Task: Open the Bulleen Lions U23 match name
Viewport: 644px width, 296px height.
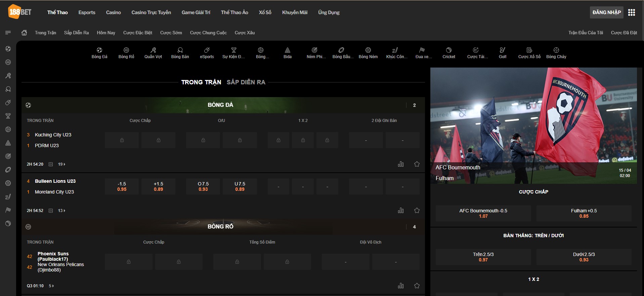Action: 55,181
